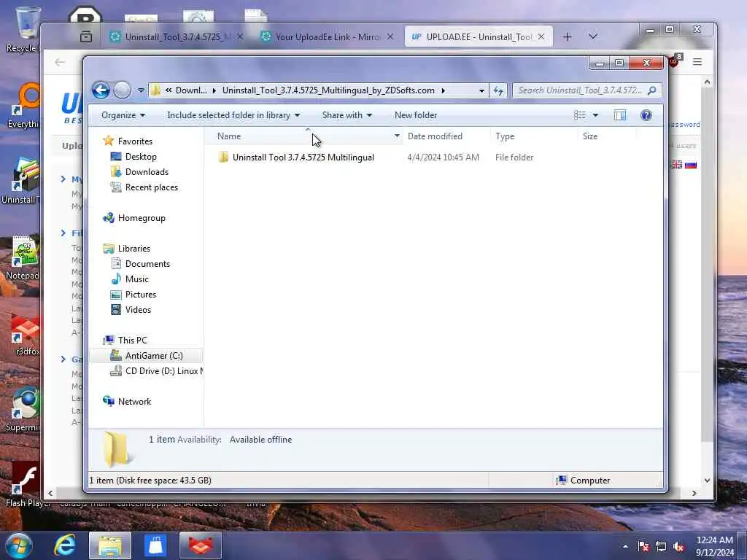Select Network in navigation pane
This screenshot has width=747, height=560.
point(134,402)
